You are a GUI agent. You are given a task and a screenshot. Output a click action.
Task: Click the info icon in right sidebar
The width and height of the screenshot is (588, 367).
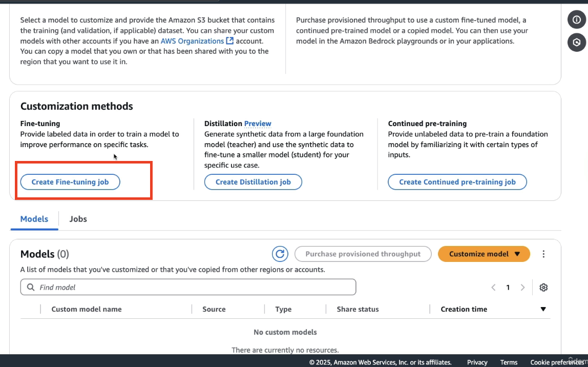point(576,19)
